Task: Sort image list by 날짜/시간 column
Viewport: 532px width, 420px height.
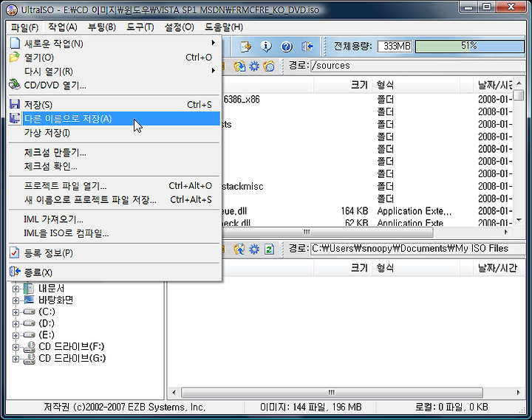Action: click(493, 85)
